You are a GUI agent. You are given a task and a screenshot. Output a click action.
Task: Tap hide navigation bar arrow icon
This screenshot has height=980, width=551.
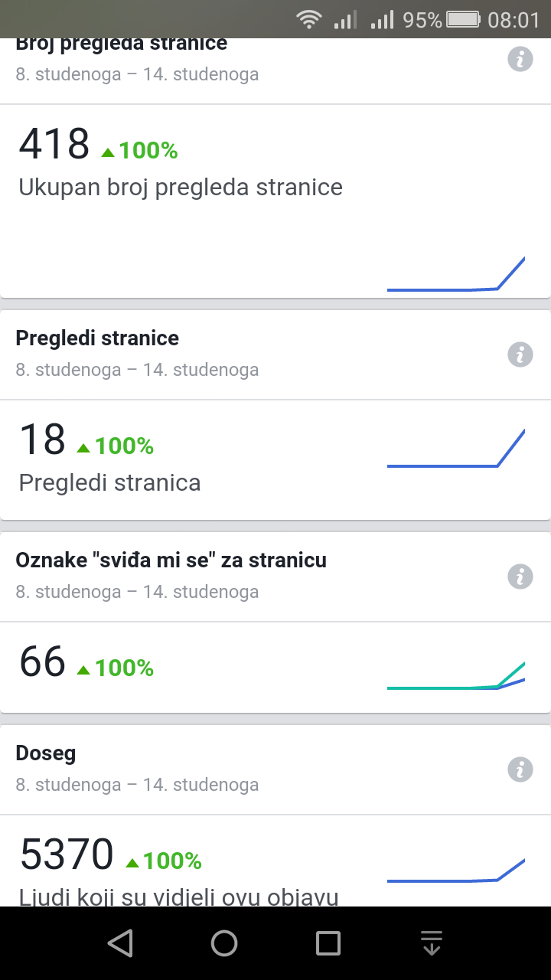432,943
